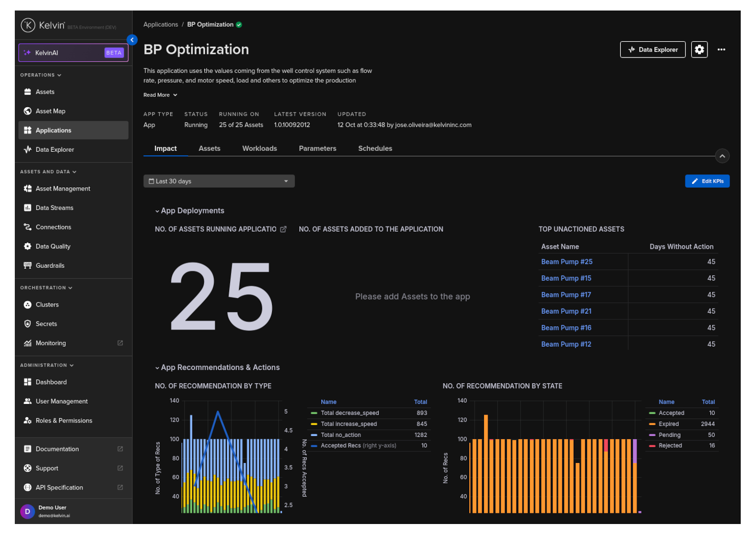The image size is (756, 535).
Task: Click the three-dots more options icon
Action: [x=721, y=50]
